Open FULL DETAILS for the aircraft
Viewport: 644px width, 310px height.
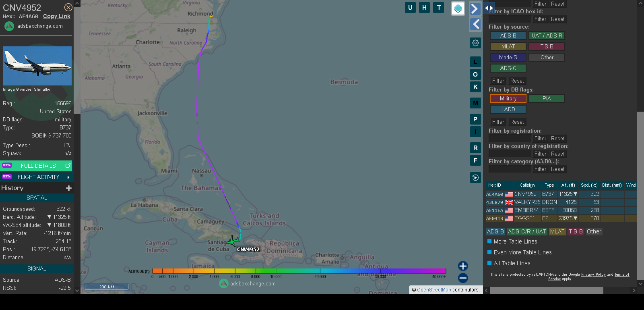click(x=37, y=166)
